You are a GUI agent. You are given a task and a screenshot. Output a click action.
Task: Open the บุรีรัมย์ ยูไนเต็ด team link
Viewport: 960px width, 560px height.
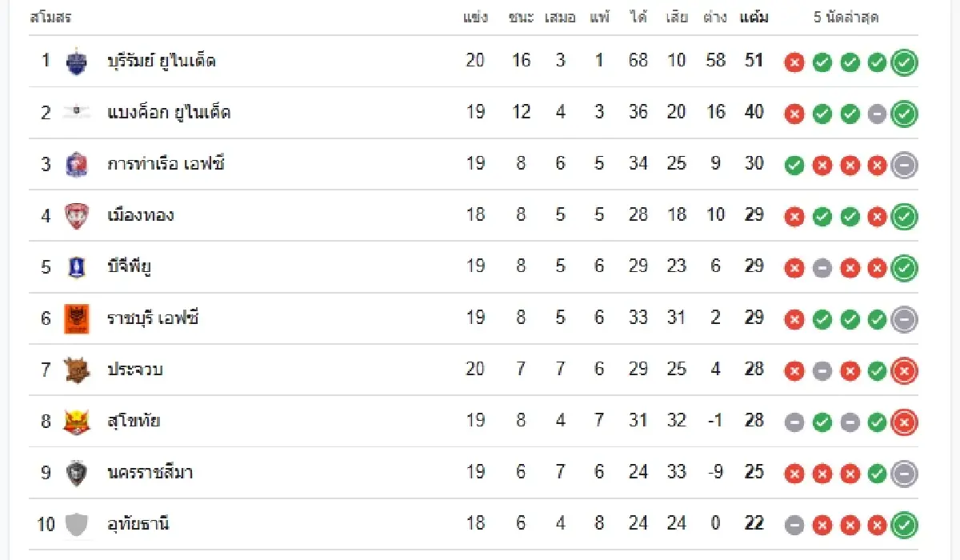pos(162,61)
